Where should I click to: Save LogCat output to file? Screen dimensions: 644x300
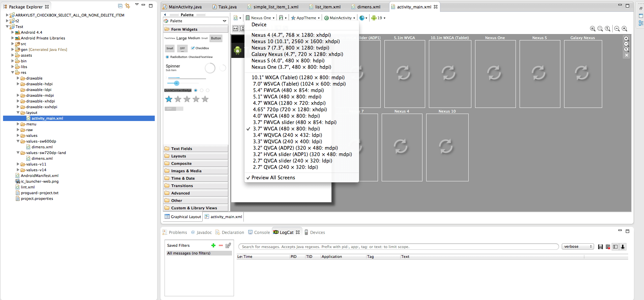click(x=601, y=247)
